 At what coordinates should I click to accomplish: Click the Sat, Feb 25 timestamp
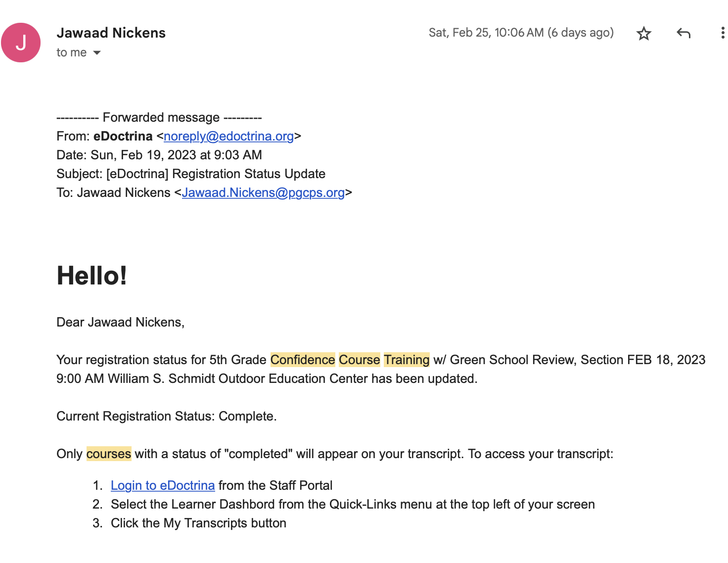click(x=521, y=33)
